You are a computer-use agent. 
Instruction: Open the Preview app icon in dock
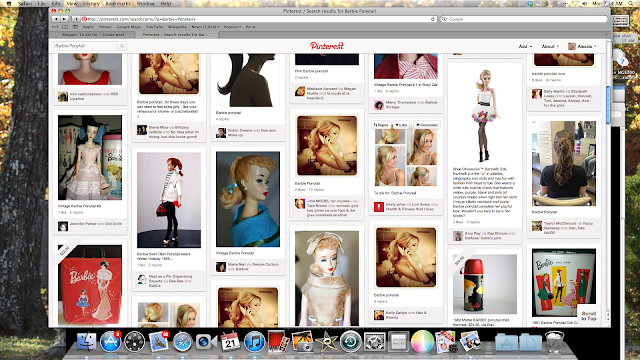click(470, 342)
